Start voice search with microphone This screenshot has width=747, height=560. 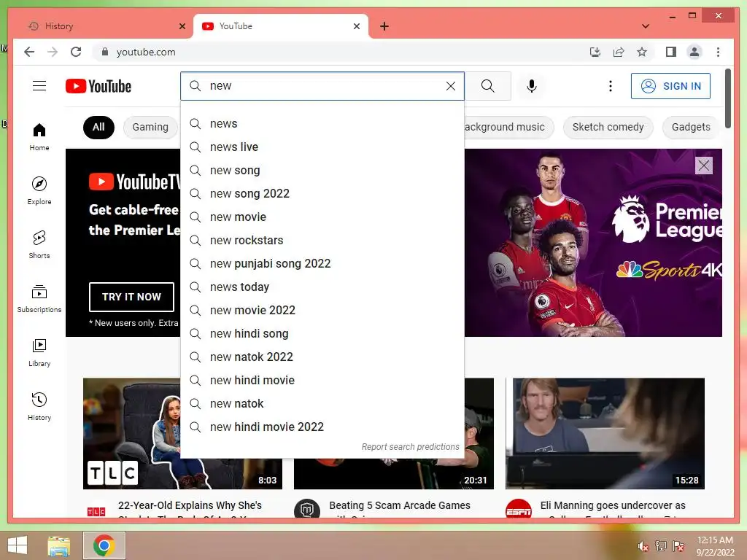[532, 86]
